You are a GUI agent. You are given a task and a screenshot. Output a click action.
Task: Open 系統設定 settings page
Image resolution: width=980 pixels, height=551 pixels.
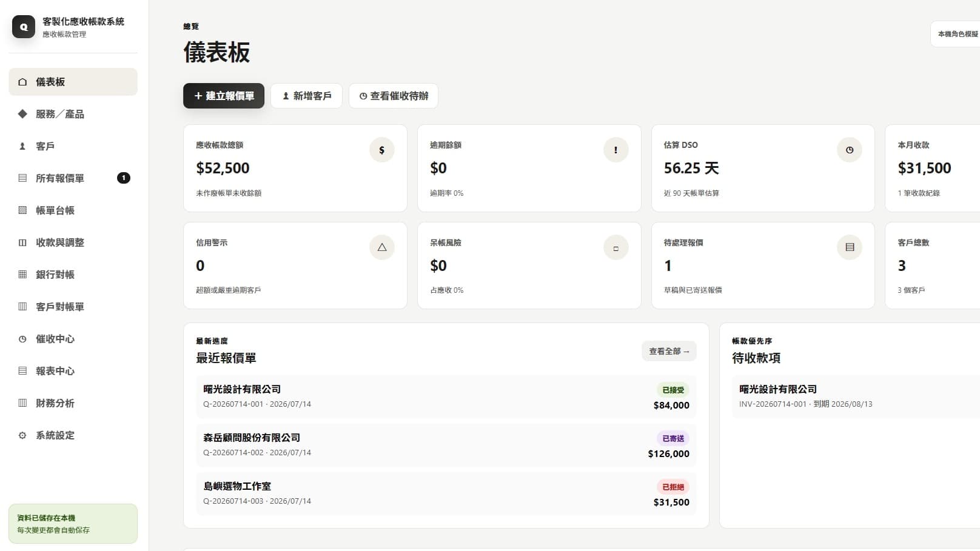pyautogui.click(x=73, y=435)
